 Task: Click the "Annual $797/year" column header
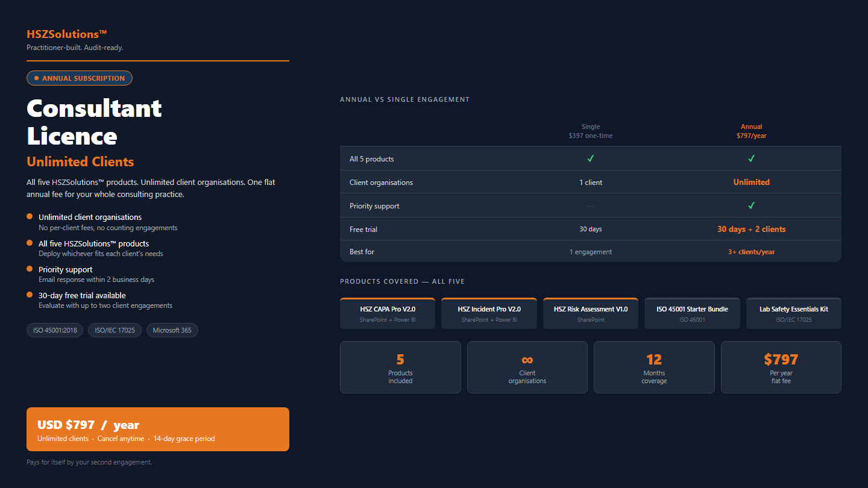click(751, 131)
